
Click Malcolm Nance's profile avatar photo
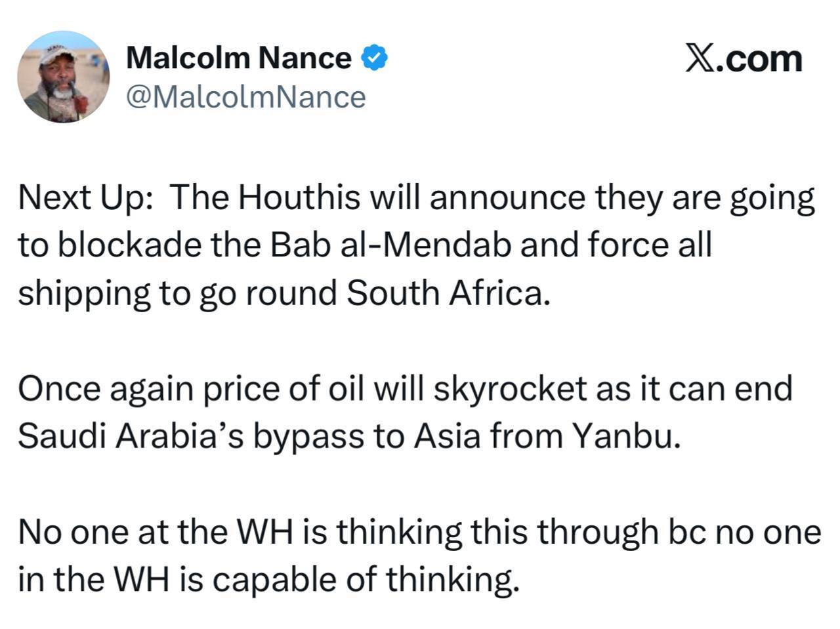(64, 77)
